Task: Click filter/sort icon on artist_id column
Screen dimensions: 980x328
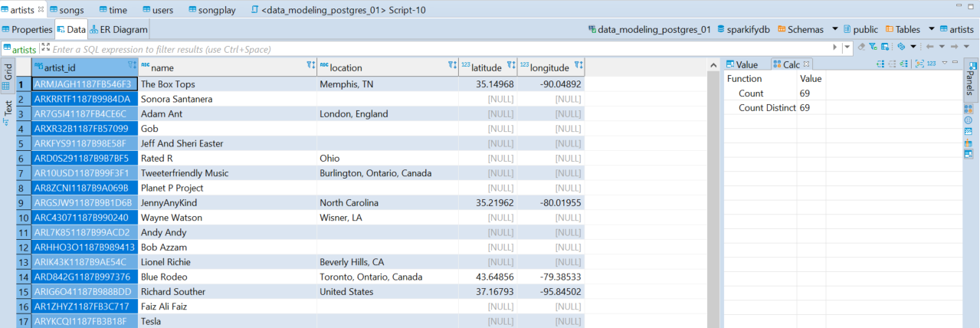Action: pyautogui.click(x=132, y=66)
